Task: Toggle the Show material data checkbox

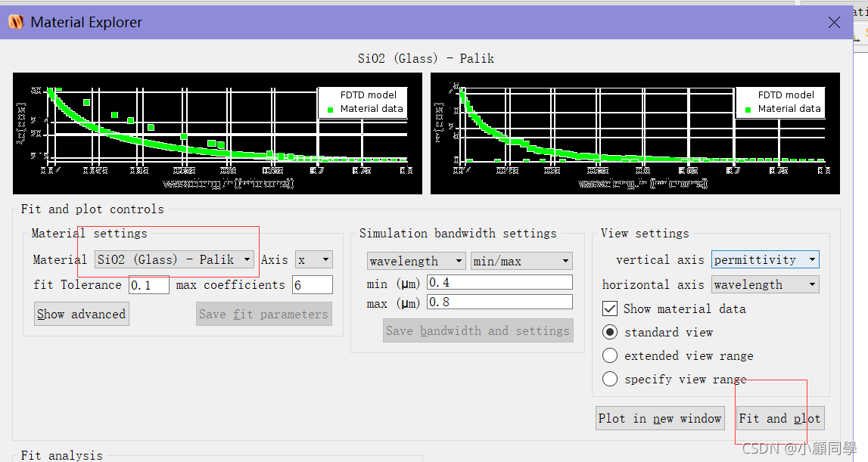Action: click(x=609, y=309)
